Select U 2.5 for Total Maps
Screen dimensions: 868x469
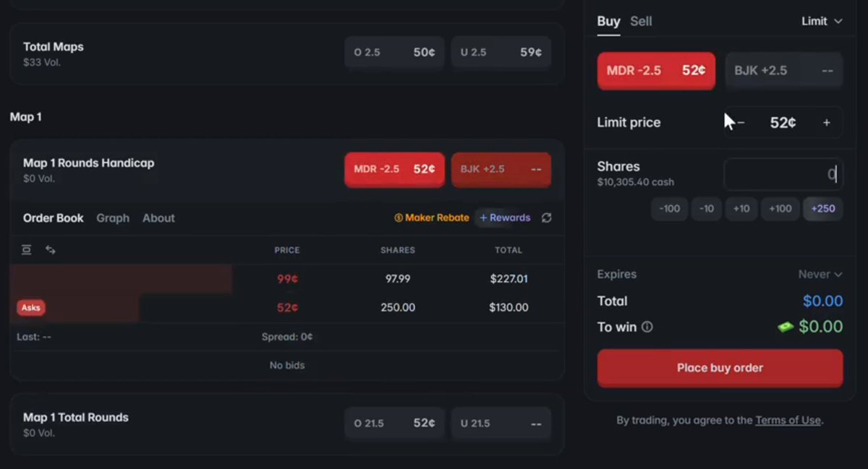point(501,53)
